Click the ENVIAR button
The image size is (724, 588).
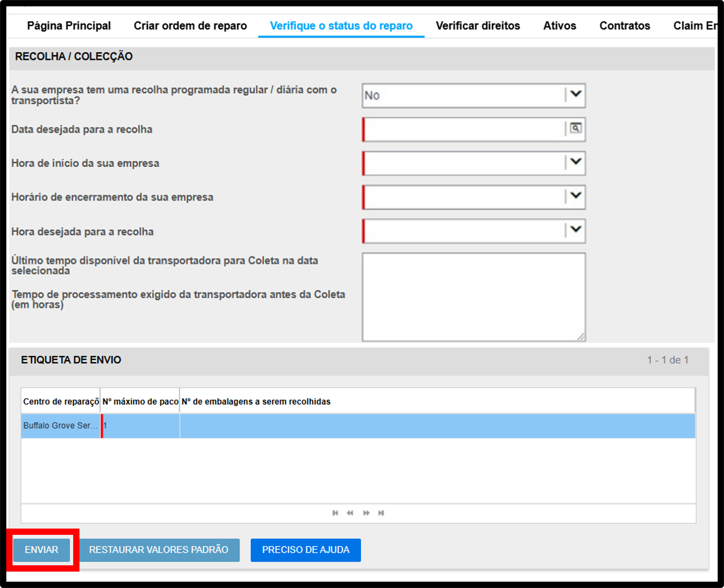[41, 550]
